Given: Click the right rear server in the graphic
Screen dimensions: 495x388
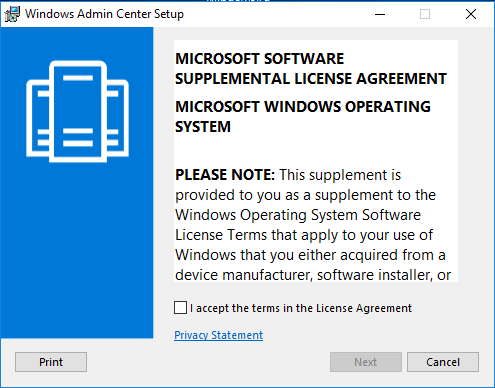Looking at the screenshot, I should [118, 118].
